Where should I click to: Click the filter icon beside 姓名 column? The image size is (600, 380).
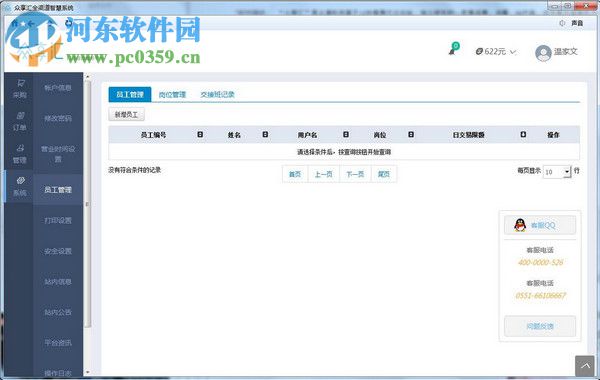click(265, 134)
